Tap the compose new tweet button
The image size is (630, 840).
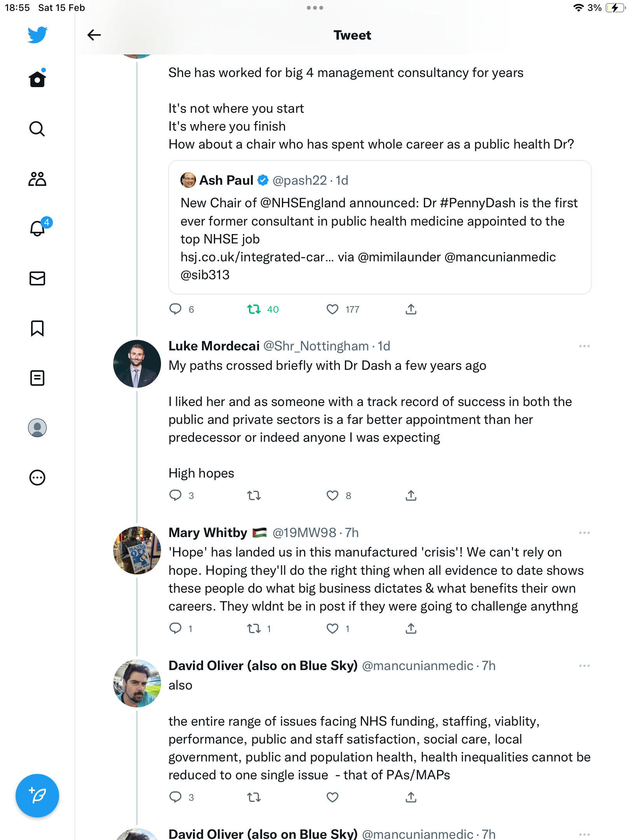tap(37, 795)
